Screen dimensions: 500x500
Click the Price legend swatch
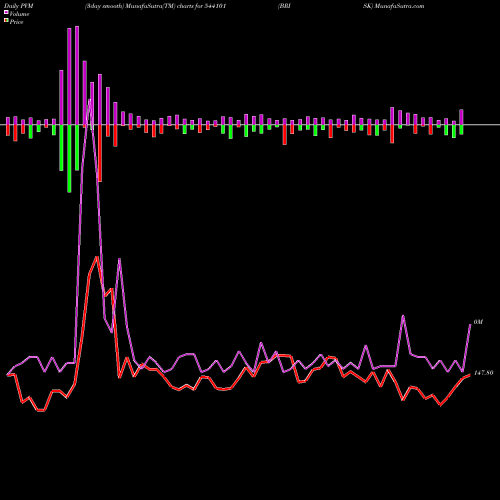[6, 21]
